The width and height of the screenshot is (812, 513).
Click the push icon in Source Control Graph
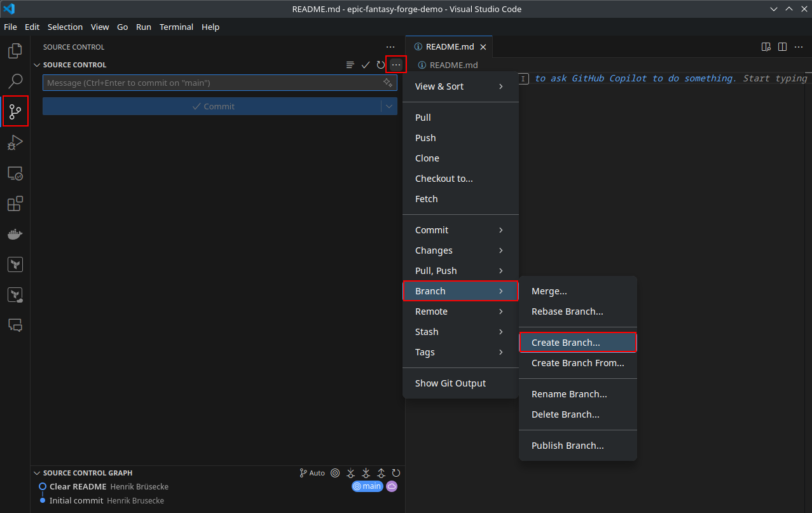click(x=381, y=473)
